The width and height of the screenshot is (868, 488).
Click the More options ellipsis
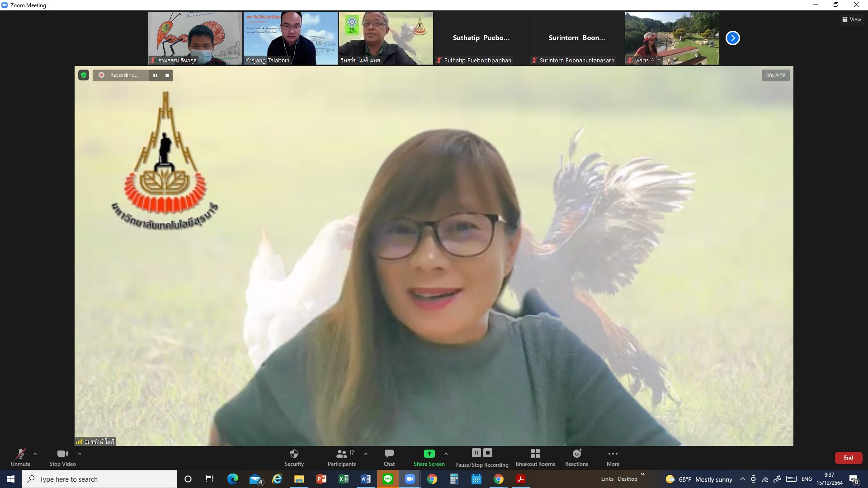click(613, 457)
